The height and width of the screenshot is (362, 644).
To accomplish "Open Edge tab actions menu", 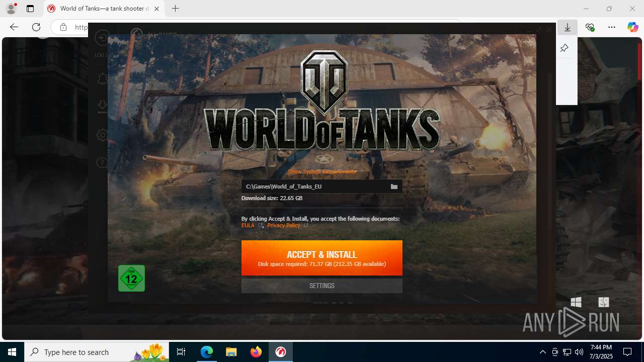I will [30, 9].
